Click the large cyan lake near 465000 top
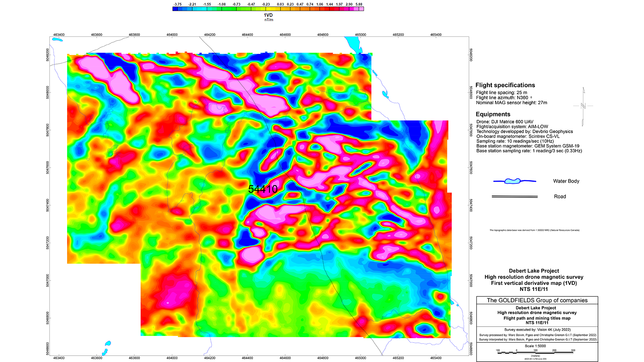This screenshot has height=362, width=644. click(354, 44)
